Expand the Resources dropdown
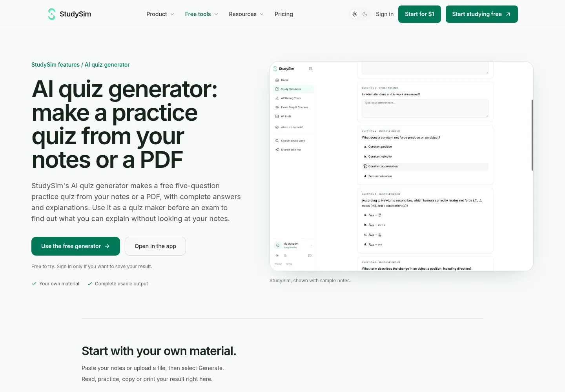The height and width of the screenshot is (392, 565). click(x=246, y=14)
